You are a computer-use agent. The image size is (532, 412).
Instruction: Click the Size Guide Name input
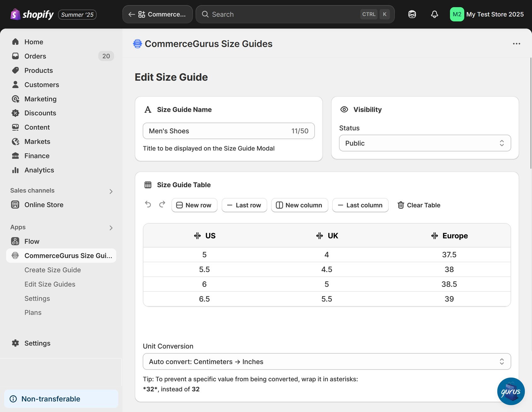pyautogui.click(x=228, y=131)
